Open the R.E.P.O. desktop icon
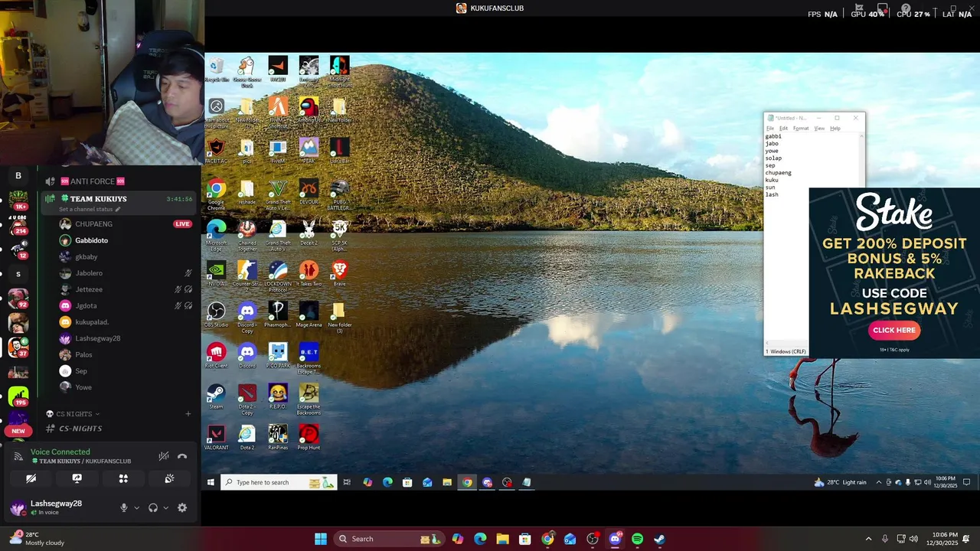 (x=277, y=396)
